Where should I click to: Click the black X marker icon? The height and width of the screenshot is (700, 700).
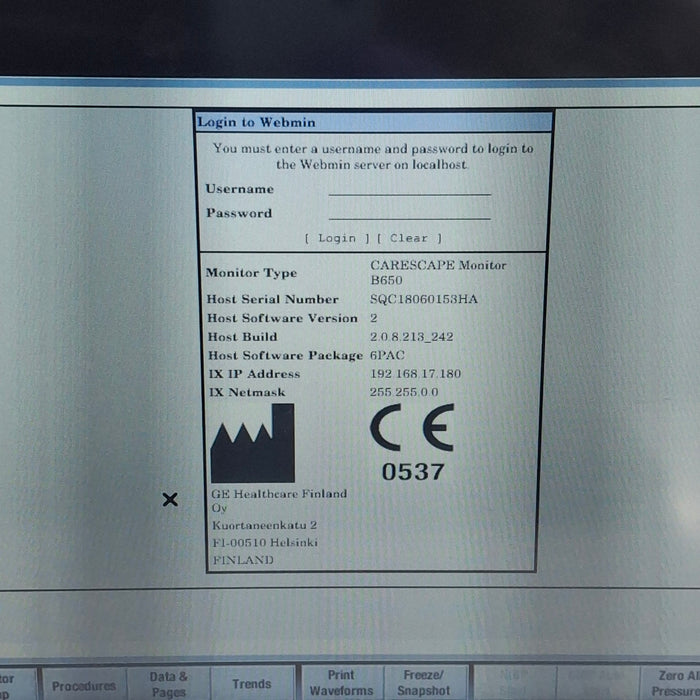pyautogui.click(x=170, y=499)
